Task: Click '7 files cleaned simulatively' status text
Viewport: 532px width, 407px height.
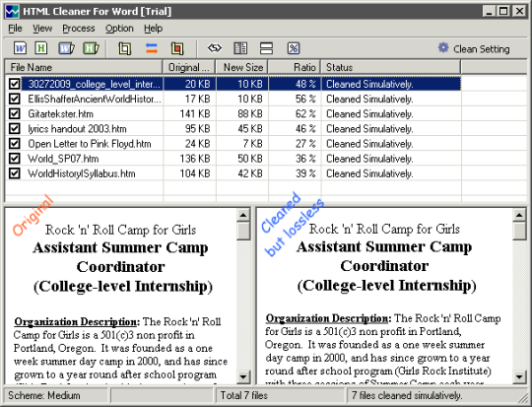Action: tap(407, 395)
